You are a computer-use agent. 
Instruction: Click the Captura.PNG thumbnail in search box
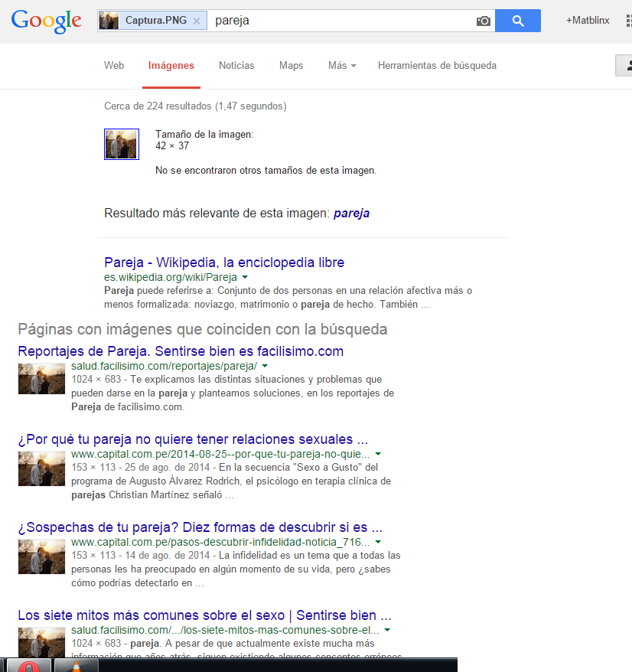[109, 21]
